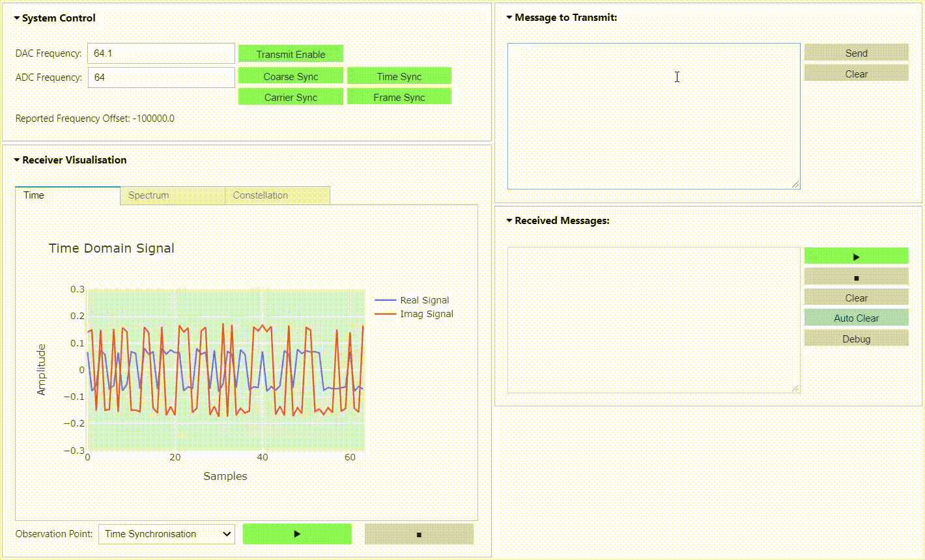Click the Send button
Screen dimensions: 925x560
pos(856,53)
